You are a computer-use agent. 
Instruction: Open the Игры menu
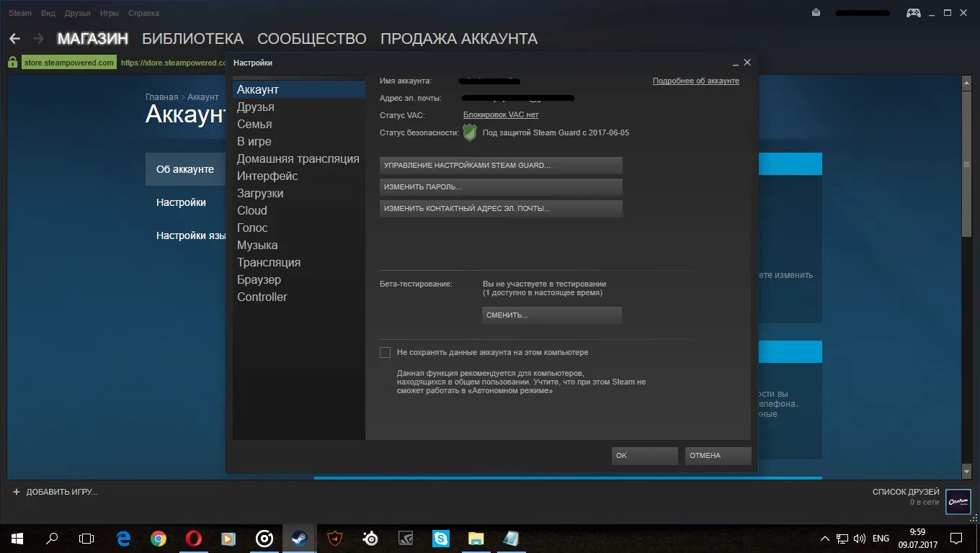coord(110,13)
